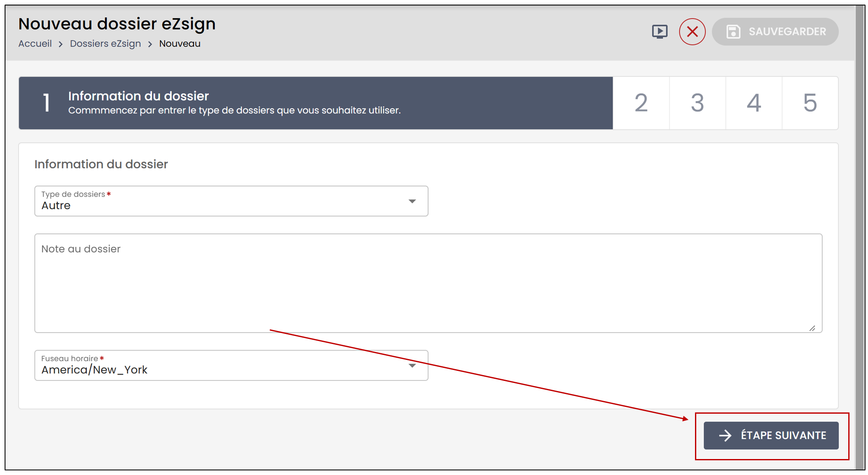This screenshot has height=475, width=868.
Task: Jump to step 5 tab
Action: 810,103
